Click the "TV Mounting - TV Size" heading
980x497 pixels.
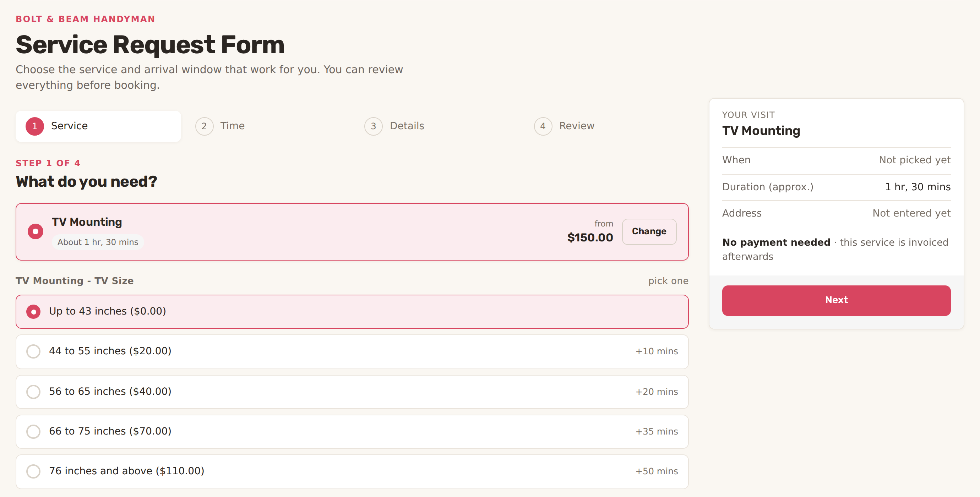[75, 281]
